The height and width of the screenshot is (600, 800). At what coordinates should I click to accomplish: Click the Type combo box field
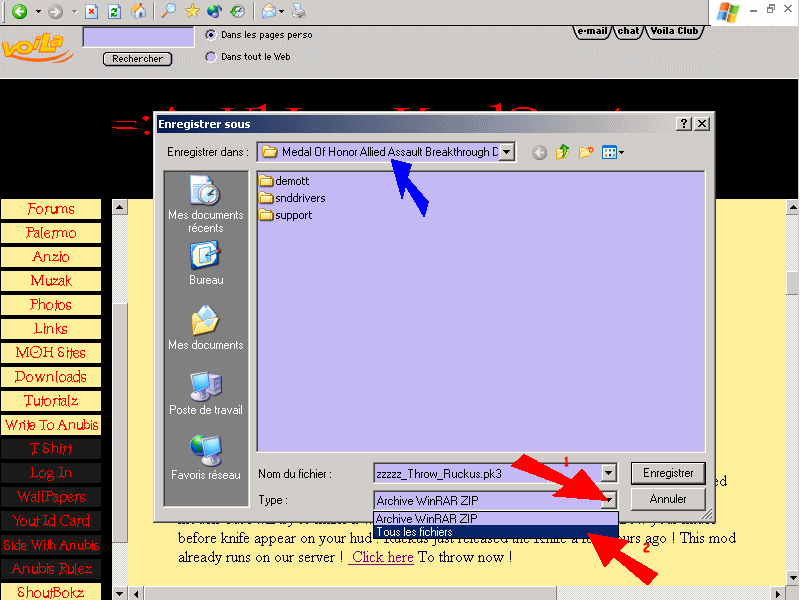pos(495,500)
